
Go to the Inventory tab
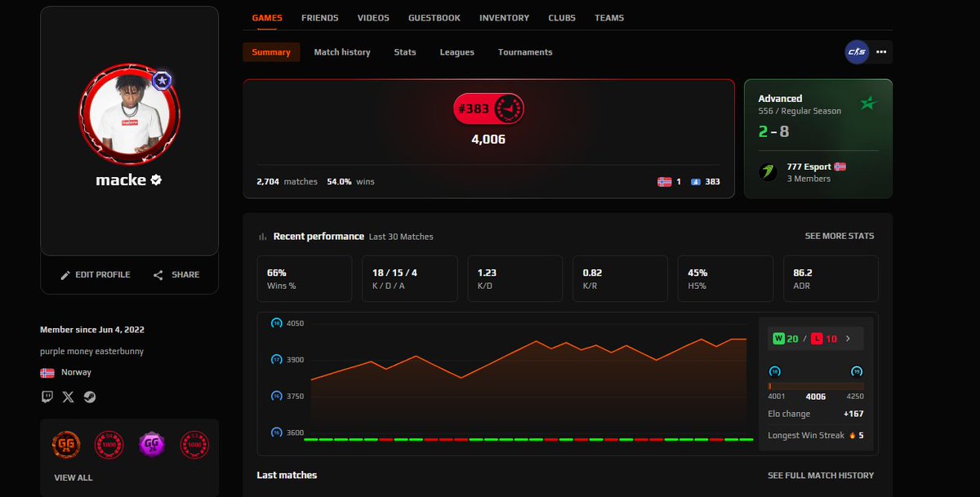click(504, 18)
